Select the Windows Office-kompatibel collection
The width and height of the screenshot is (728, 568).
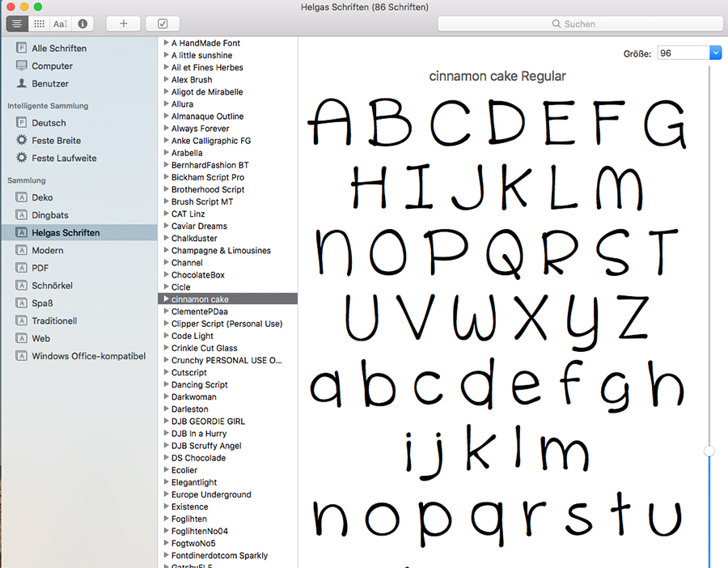click(x=88, y=356)
